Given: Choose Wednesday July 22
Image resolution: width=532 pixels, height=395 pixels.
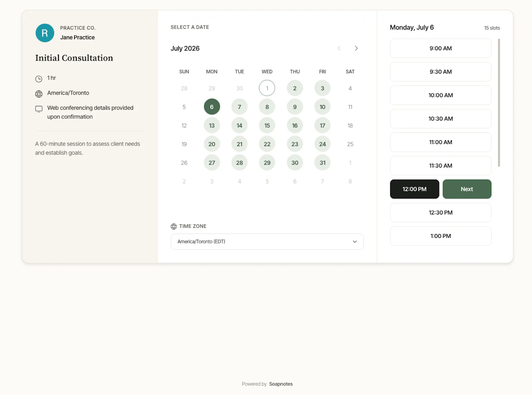Looking at the screenshot, I should (267, 144).
